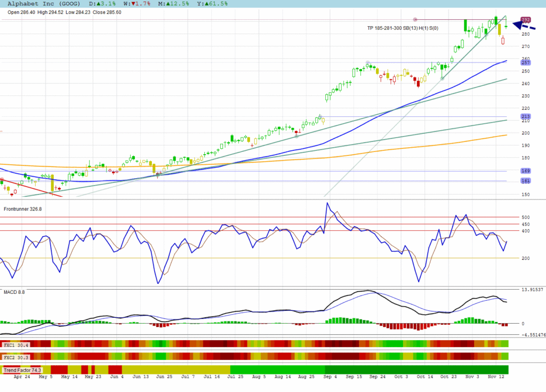Click the FXC1 30.4 heat strip label
This screenshot has width=546, height=392.
(x=16, y=345)
